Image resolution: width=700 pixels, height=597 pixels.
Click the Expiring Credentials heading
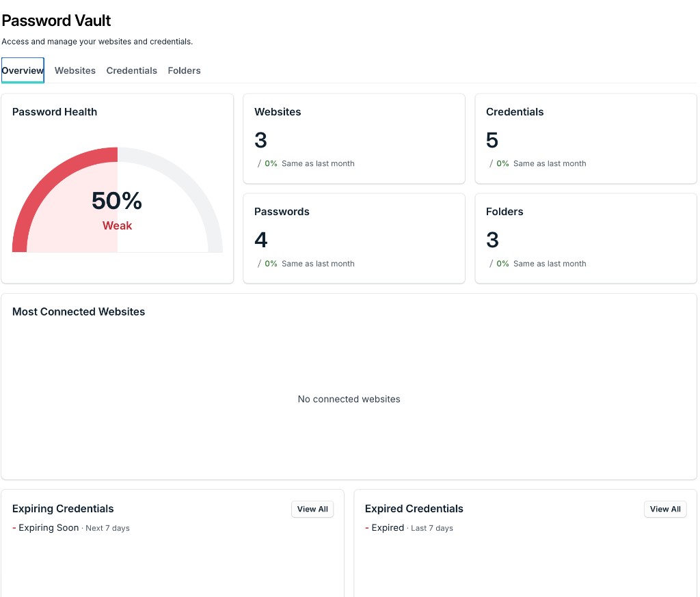[x=63, y=509]
